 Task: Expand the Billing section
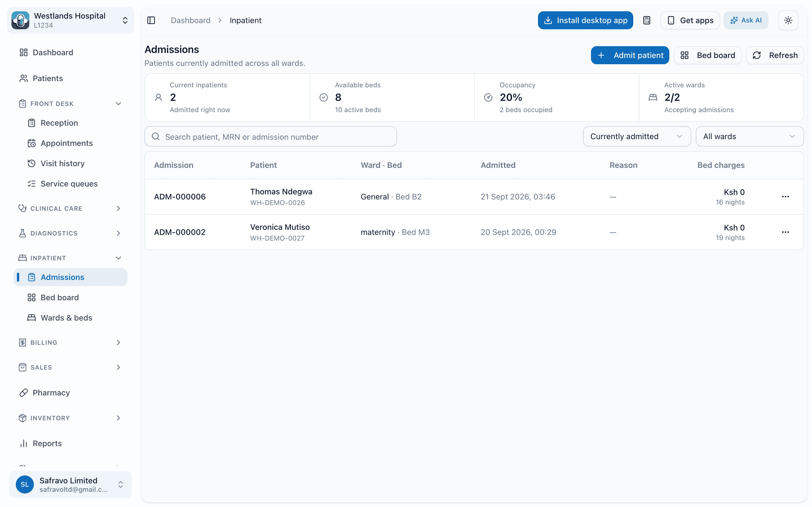tap(70, 342)
